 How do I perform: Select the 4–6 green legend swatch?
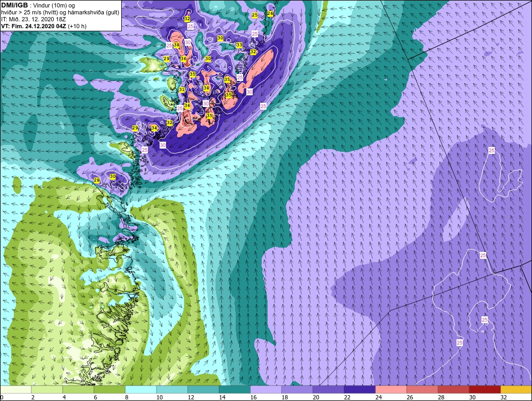[78, 389]
